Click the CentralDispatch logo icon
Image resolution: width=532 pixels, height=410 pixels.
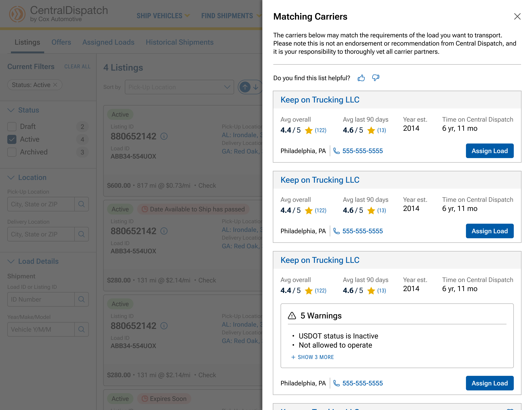17,14
